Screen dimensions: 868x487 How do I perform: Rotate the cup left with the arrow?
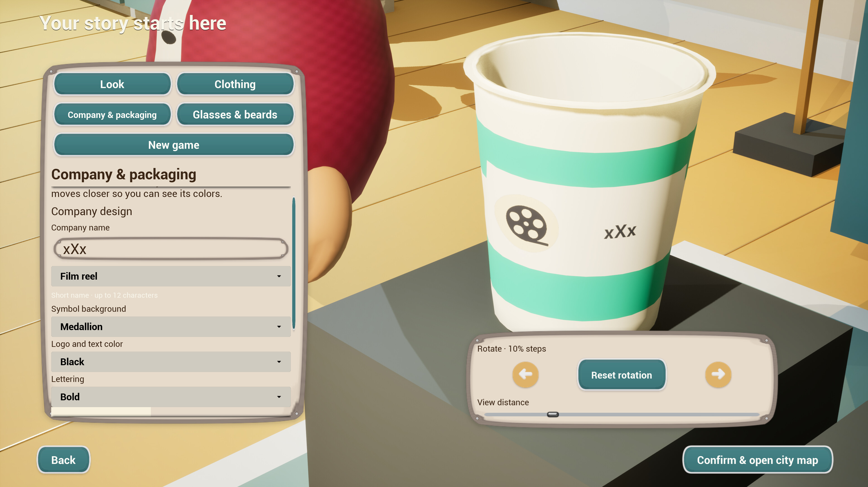click(525, 374)
